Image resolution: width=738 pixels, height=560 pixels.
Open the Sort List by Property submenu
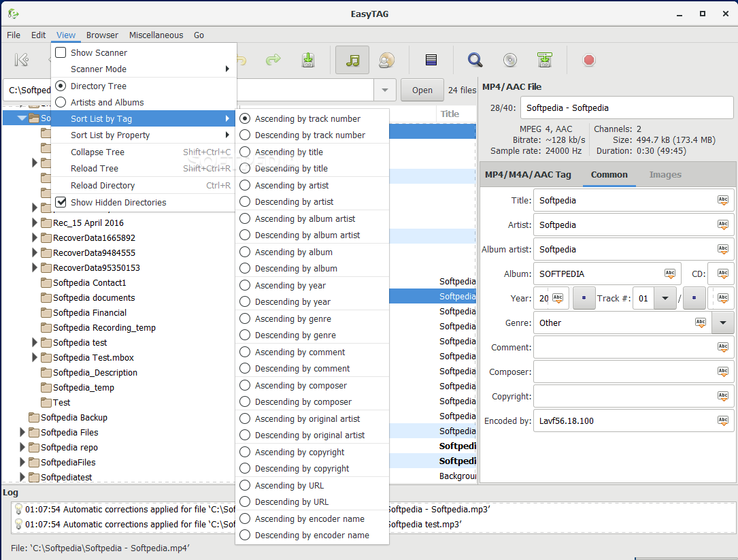pos(144,135)
